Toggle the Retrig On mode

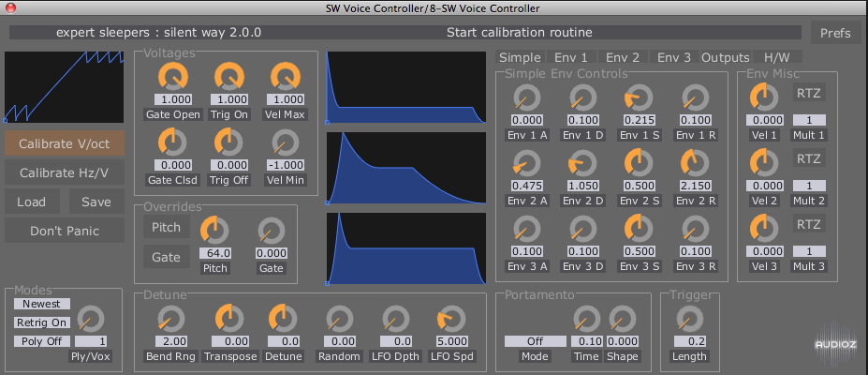(x=41, y=322)
